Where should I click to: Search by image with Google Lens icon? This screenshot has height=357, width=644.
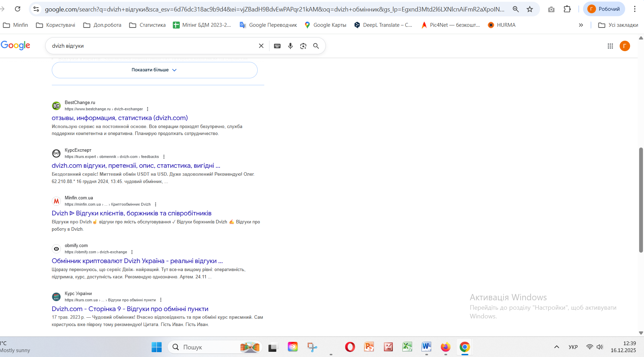click(x=303, y=46)
